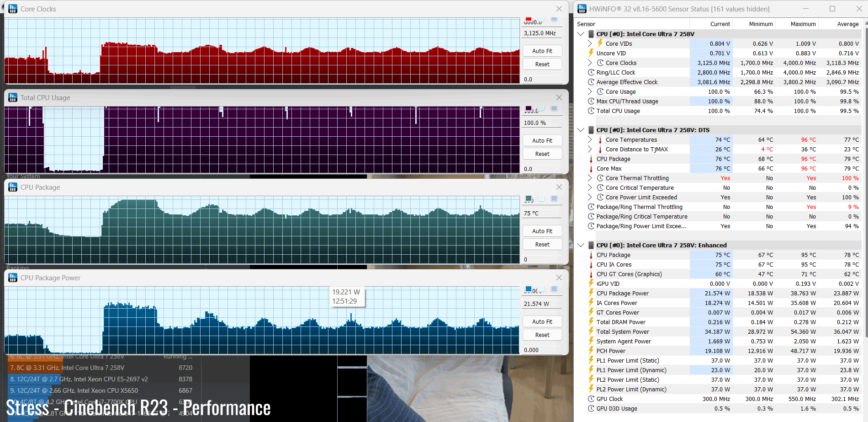Click the clock icon beside Core Clocks row
The height and width of the screenshot is (422, 868).
(x=600, y=63)
